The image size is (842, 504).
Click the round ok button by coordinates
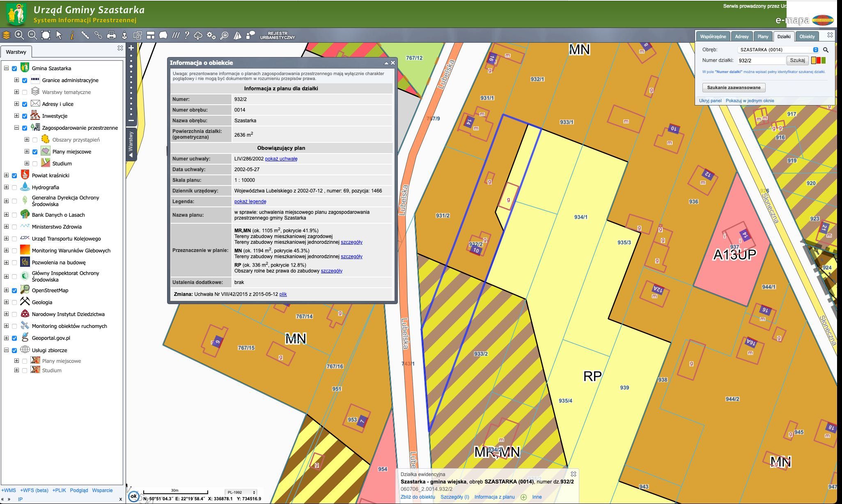(133, 496)
